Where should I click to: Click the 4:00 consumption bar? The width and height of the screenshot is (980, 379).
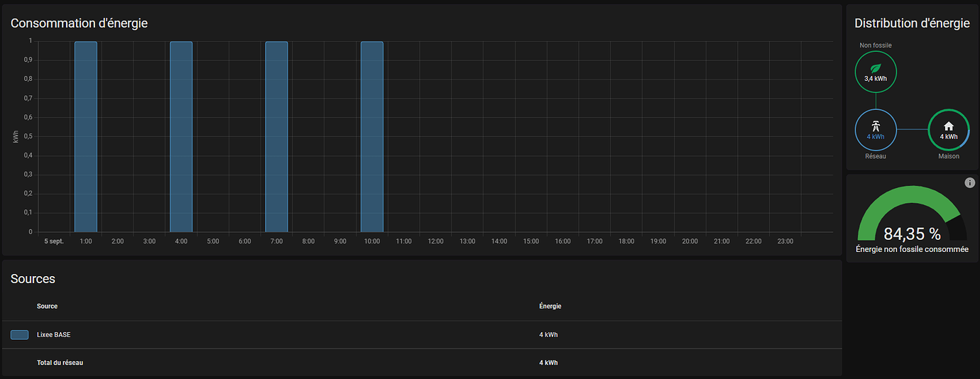click(x=181, y=136)
